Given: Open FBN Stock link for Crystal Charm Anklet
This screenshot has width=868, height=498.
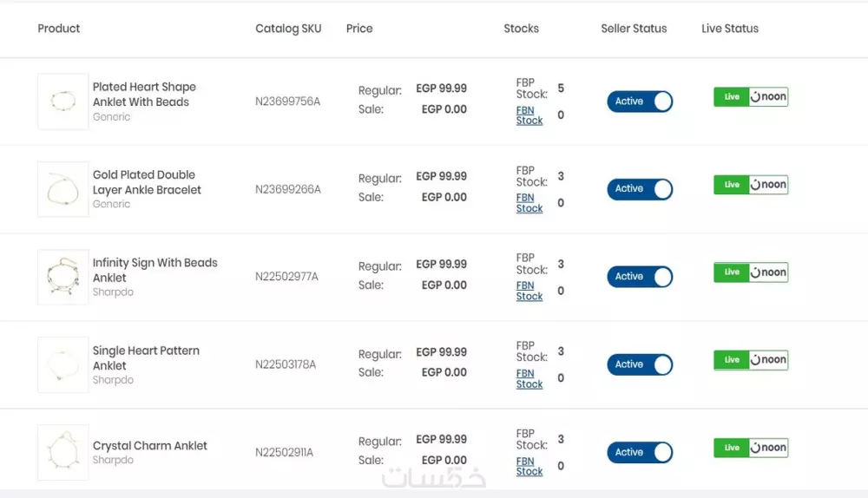Looking at the screenshot, I should [x=529, y=467].
